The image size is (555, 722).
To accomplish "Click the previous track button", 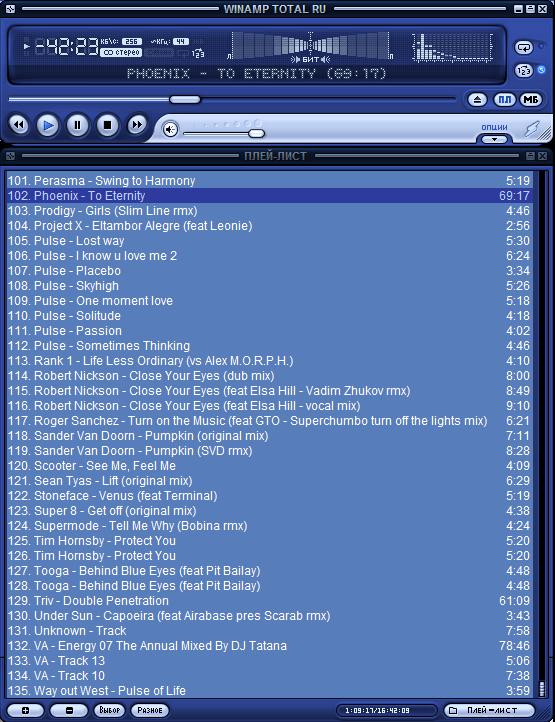I will pyautogui.click(x=19, y=125).
